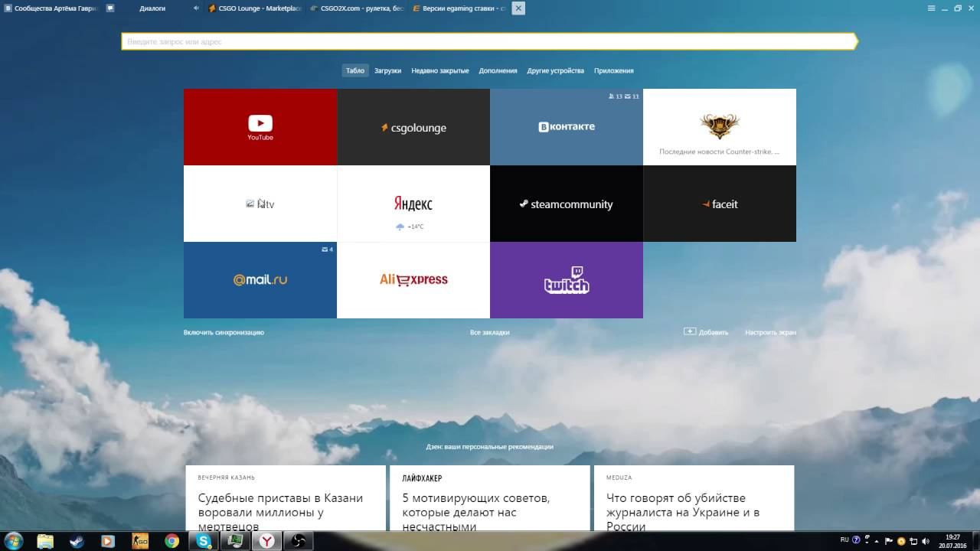
Task: Focus the address and search bar
Action: pyautogui.click(x=488, y=41)
